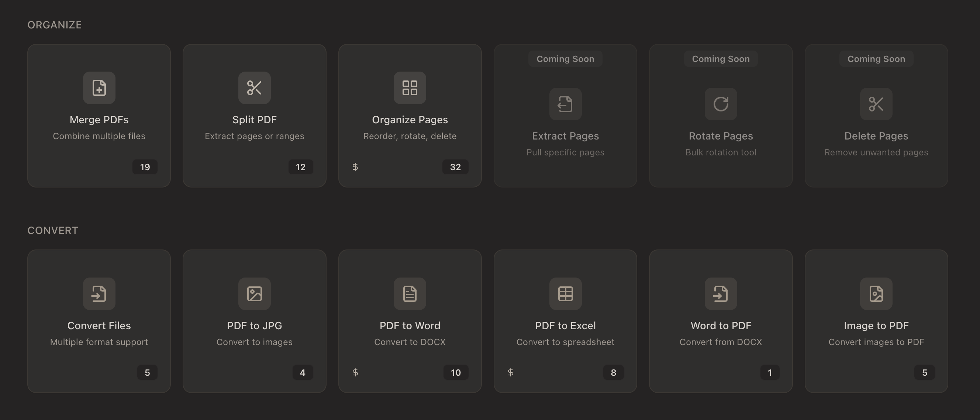
Task: Click the Split PDF scissors icon
Action: click(x=254, y=88)
